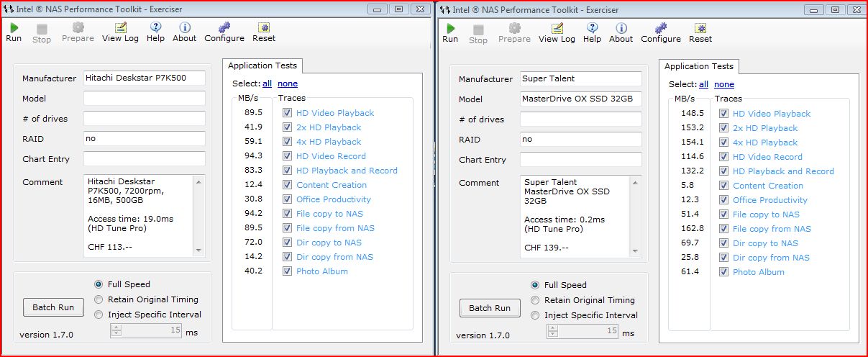Click Prepare gear icon in left window
868x357 pixels.
click(x=78, y=27)
